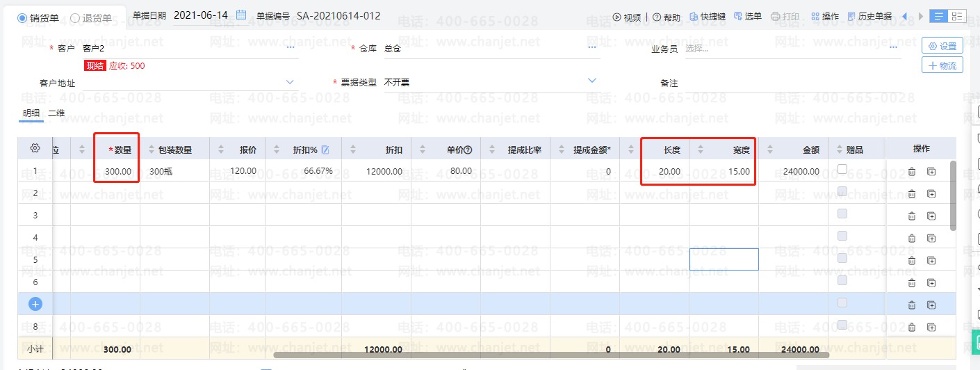Open 历史单据 history documents
The width and height of the screenshot is (980, 370).
click(x=870, y=17)
